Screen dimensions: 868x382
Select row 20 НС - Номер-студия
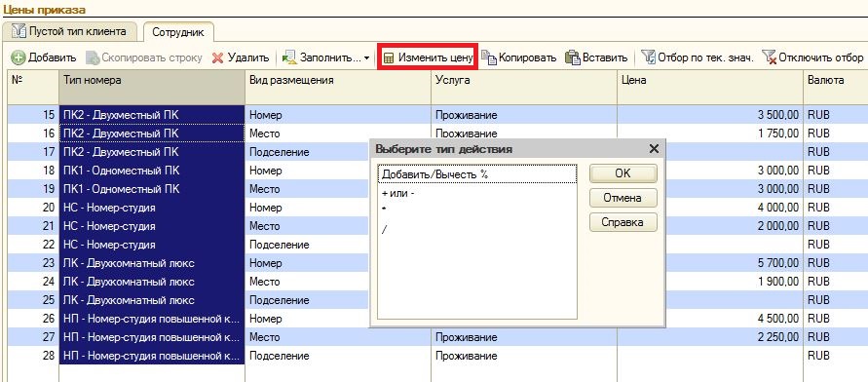(151, 208)
